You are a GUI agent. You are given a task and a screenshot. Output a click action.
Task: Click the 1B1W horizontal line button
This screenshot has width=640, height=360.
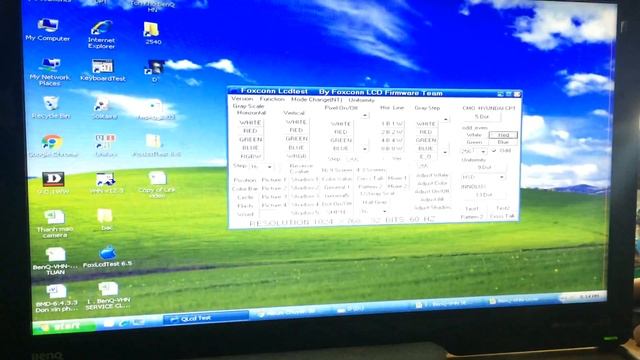[x=392, y=124]
